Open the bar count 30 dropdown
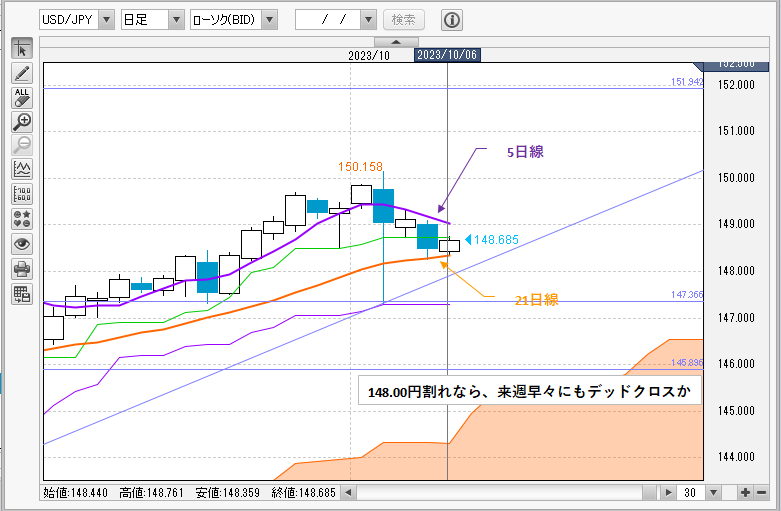781x511 pixels. 713,493
